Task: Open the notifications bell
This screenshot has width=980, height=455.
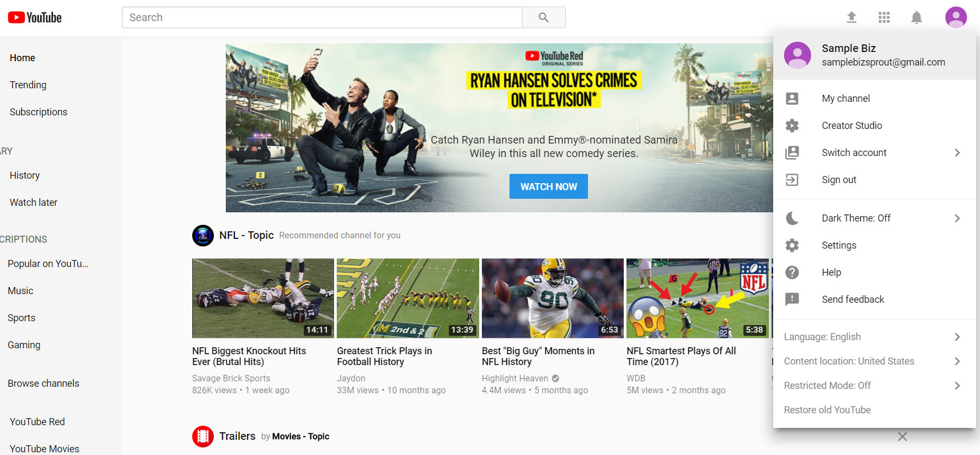Action: point(917,17)
